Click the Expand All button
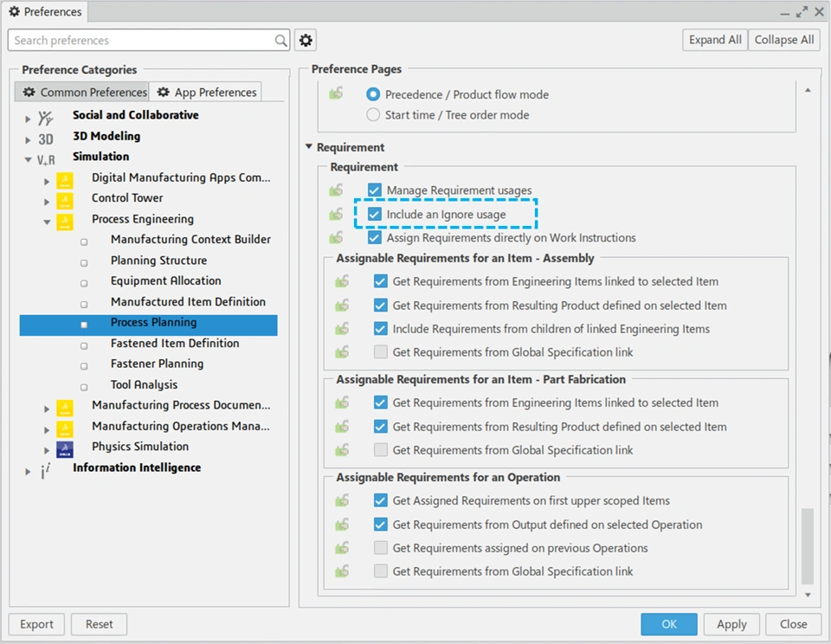 [x=714, y=40]
